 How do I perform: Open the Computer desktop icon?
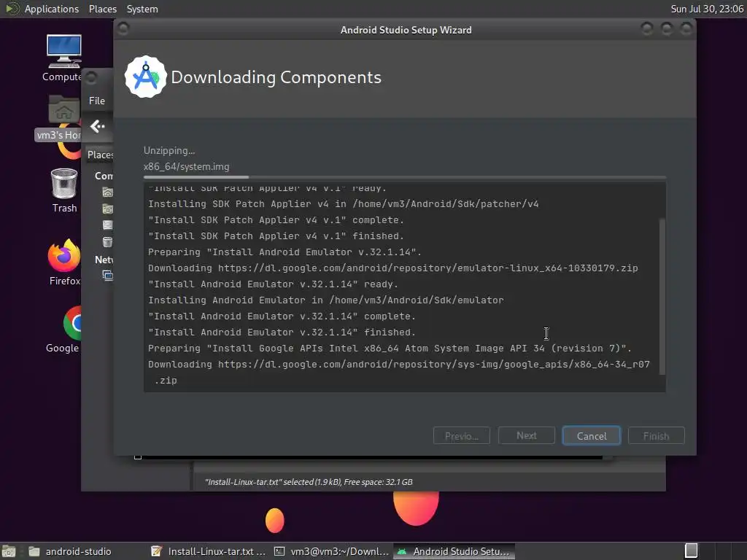point(64,52)
